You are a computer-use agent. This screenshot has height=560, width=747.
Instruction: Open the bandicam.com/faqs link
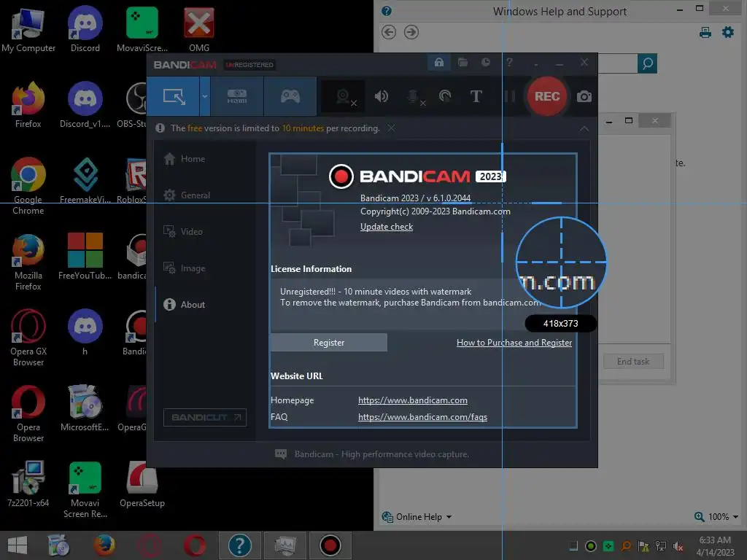pyautogui.click(x=422, y=417)
